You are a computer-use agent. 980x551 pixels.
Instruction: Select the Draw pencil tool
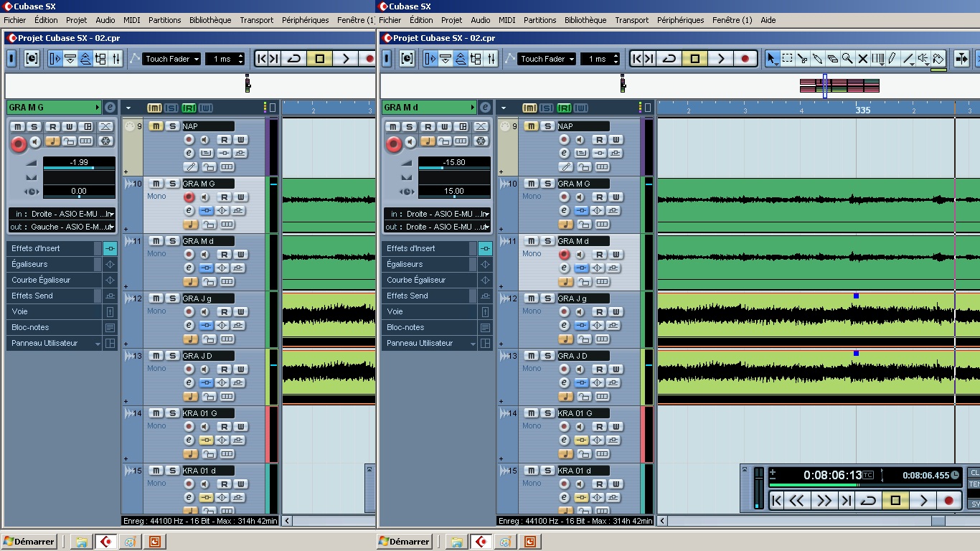[892, 59]
